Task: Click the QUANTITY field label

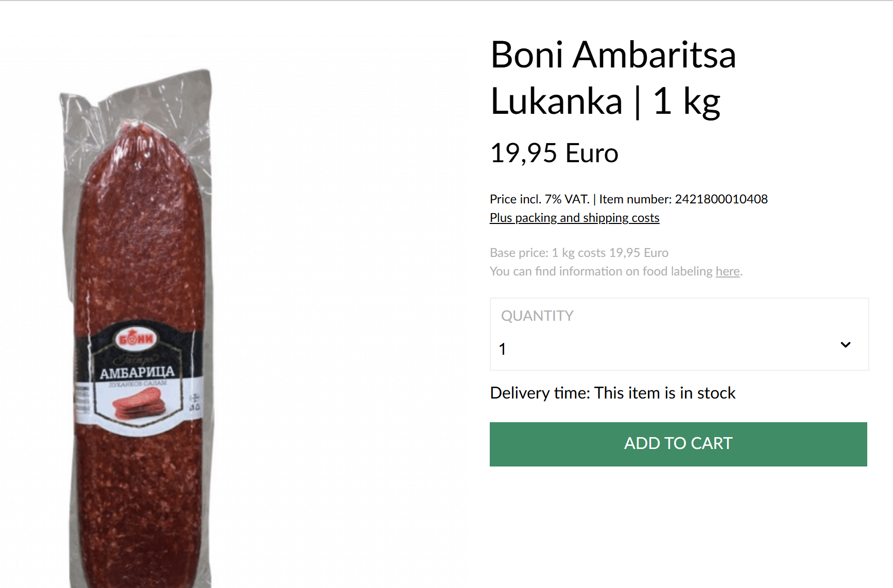Action: pyautogui.click(x=537, y=316)
